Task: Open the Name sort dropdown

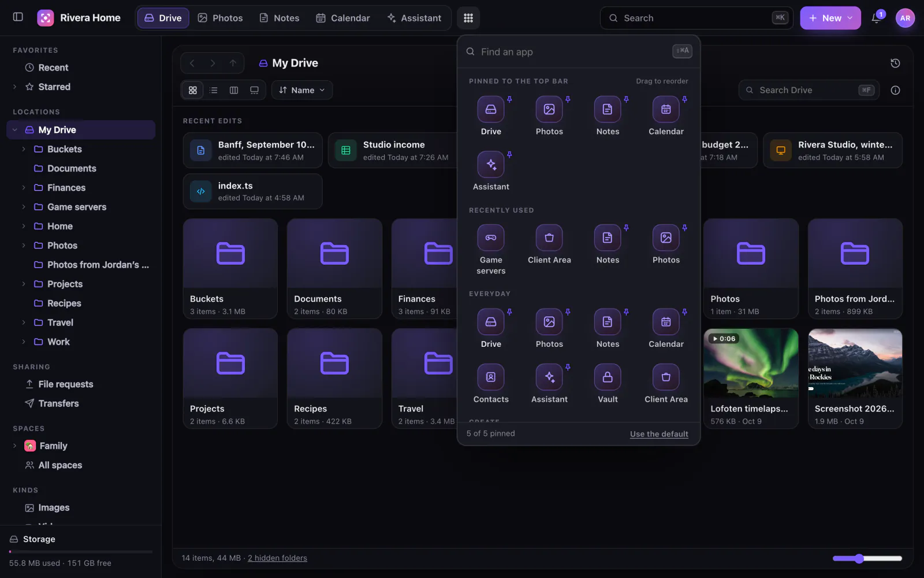Action: 302,90
